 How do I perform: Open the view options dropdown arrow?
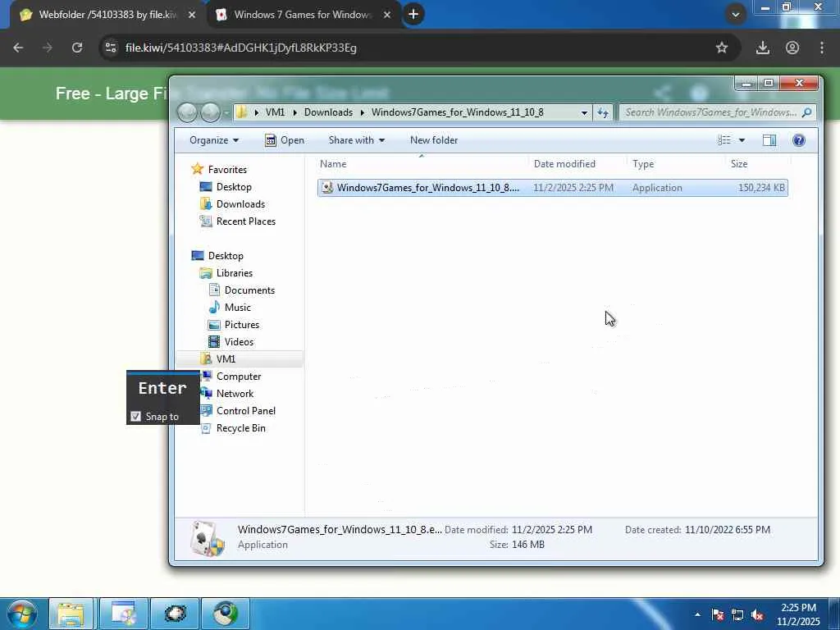point(742,140)
